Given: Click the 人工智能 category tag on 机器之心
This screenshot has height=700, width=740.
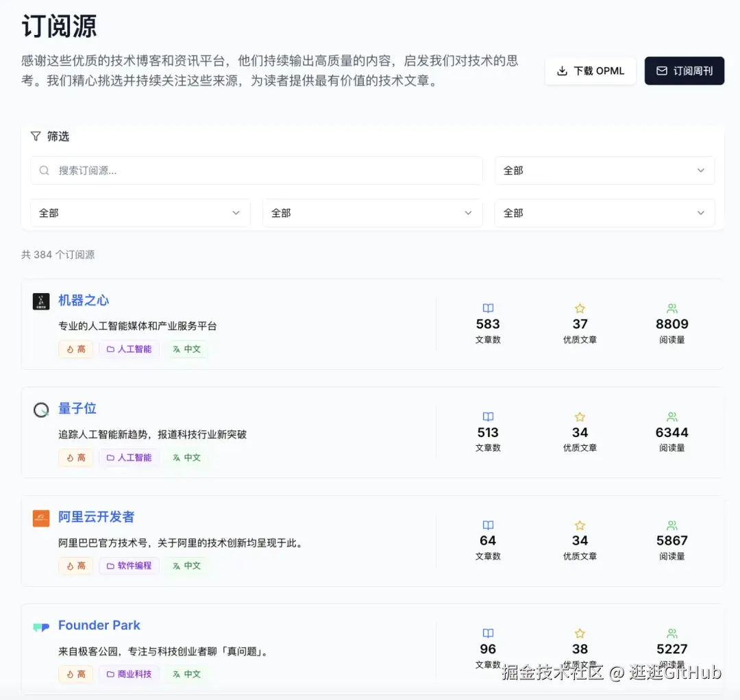Looking at the screenshot, I should 129,349.
